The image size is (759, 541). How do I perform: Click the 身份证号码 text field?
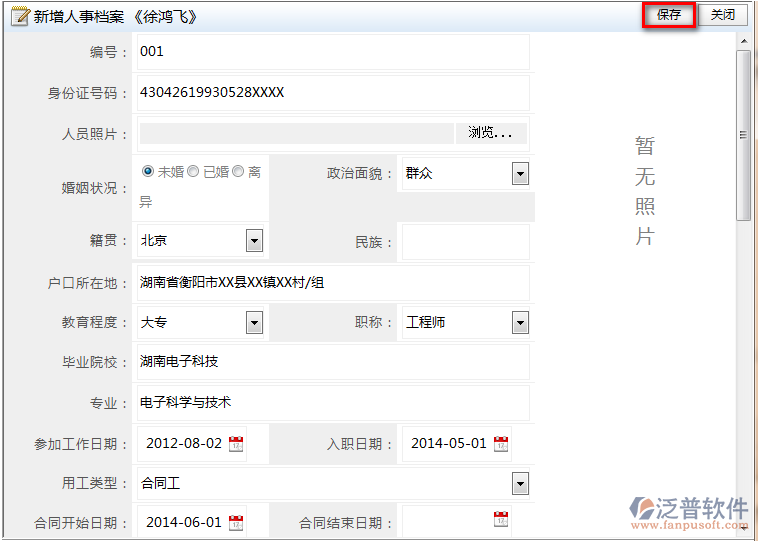click(x=333, y=93)
